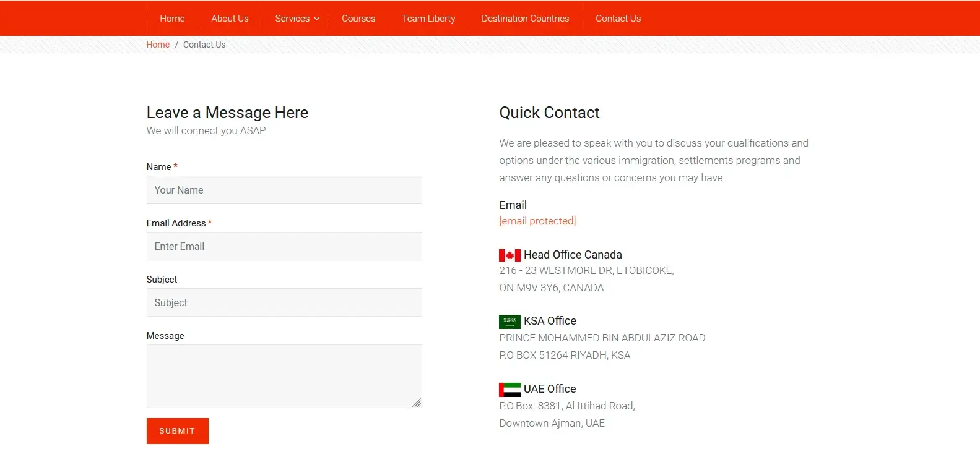
Task: Open the Courses menu item
Action: click(358, 19)
